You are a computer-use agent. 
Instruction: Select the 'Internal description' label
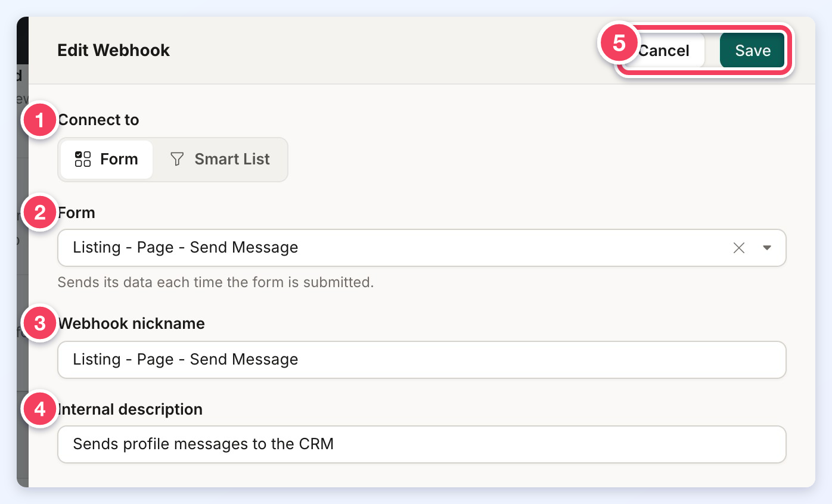pos(130,409)
